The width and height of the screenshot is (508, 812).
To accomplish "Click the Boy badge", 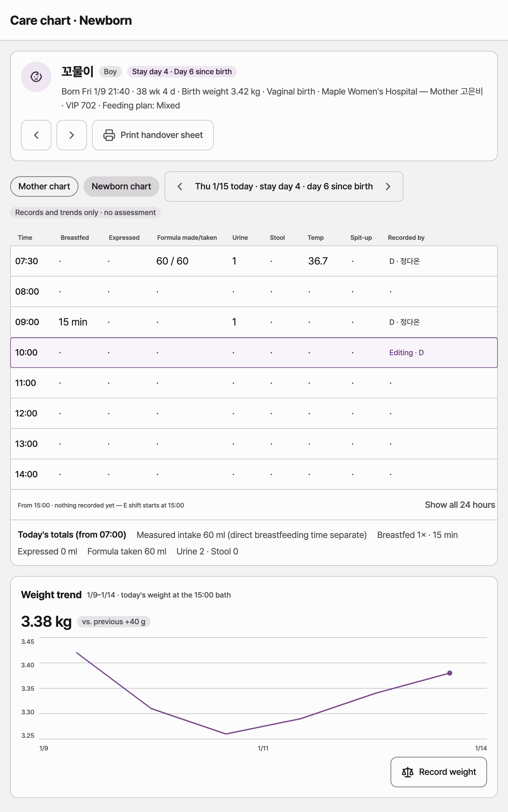I will (x=110, y=72).
